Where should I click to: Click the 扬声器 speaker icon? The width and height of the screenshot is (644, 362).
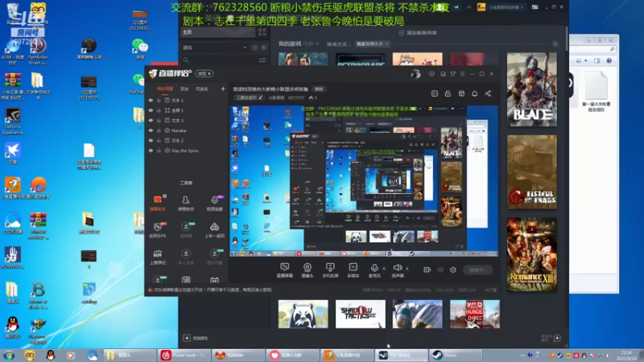[397, 268]
